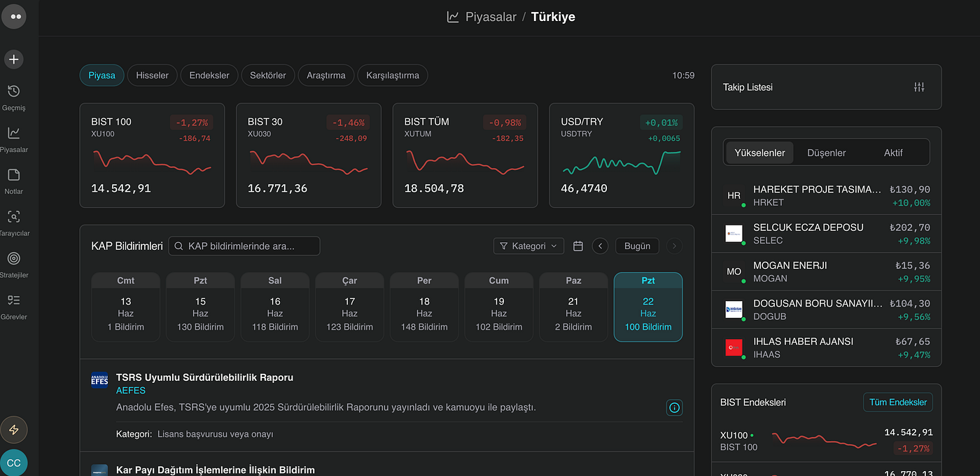Open the BIST TÜM index card
Screen dimensions: 980x476
coord(465,155)
